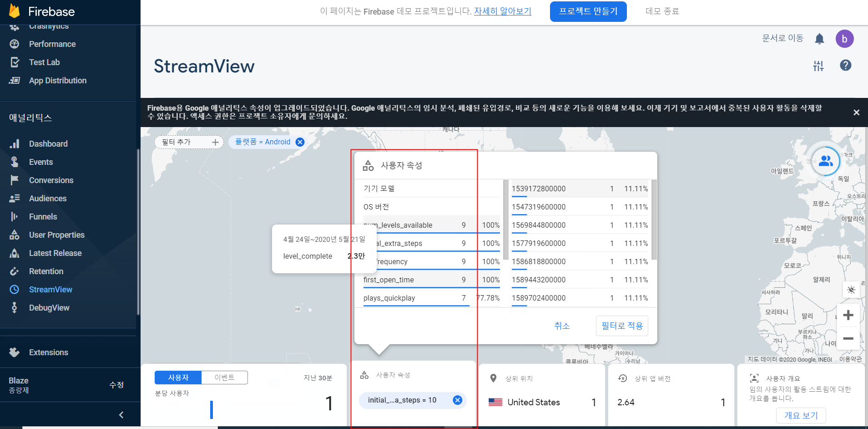Go to Events page
This screenshot has width=868, height=429.
41,162
